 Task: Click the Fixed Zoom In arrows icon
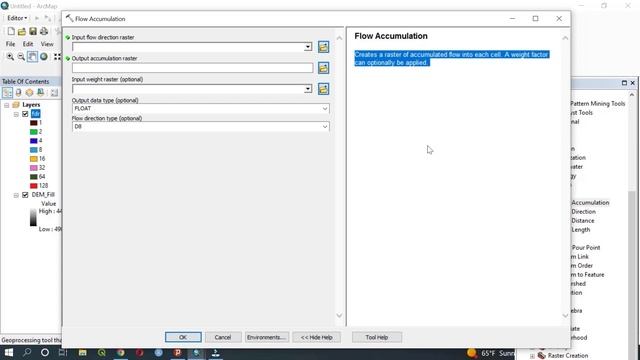[57, 57]
